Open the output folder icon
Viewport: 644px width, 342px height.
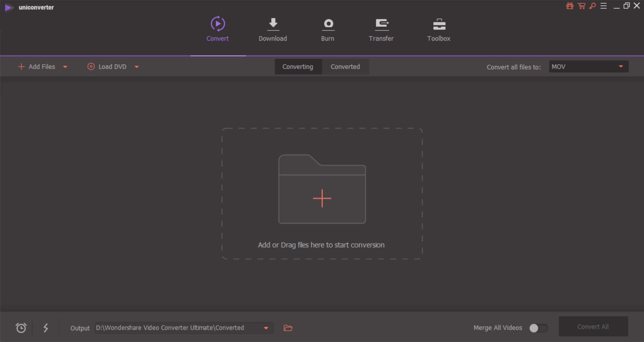288,328
